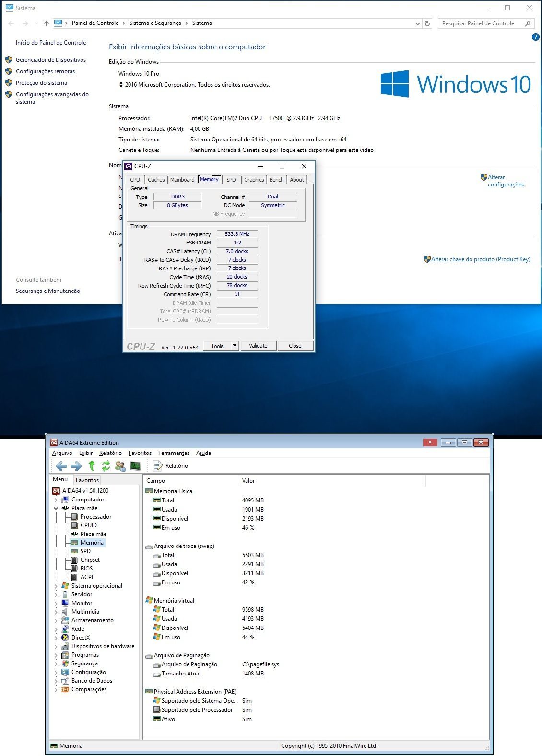Open the Ferramentas menu in AIDA64

(174, 453)
